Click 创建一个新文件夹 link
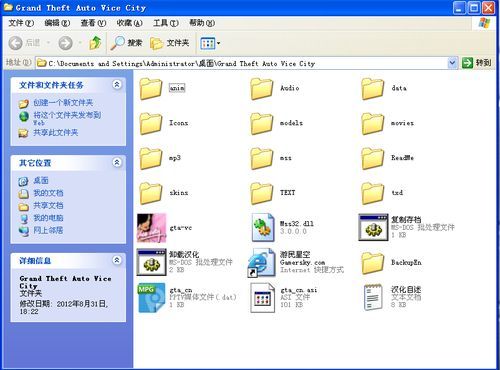 point(63,103)
